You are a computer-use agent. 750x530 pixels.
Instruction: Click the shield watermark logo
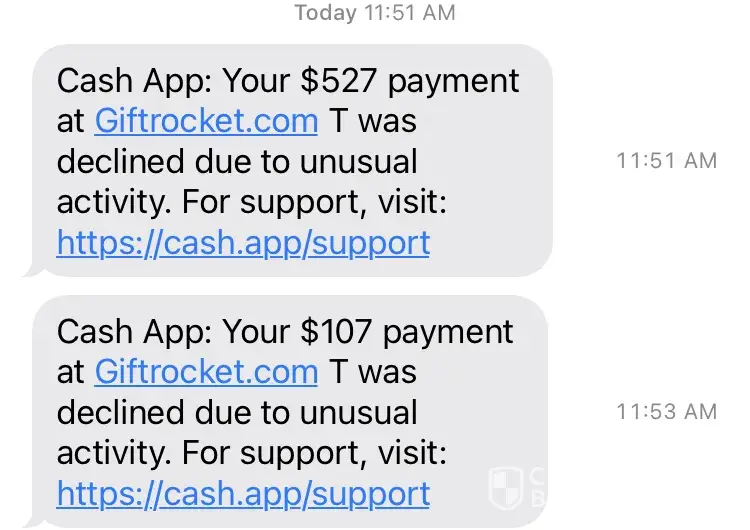click(505, 487)
